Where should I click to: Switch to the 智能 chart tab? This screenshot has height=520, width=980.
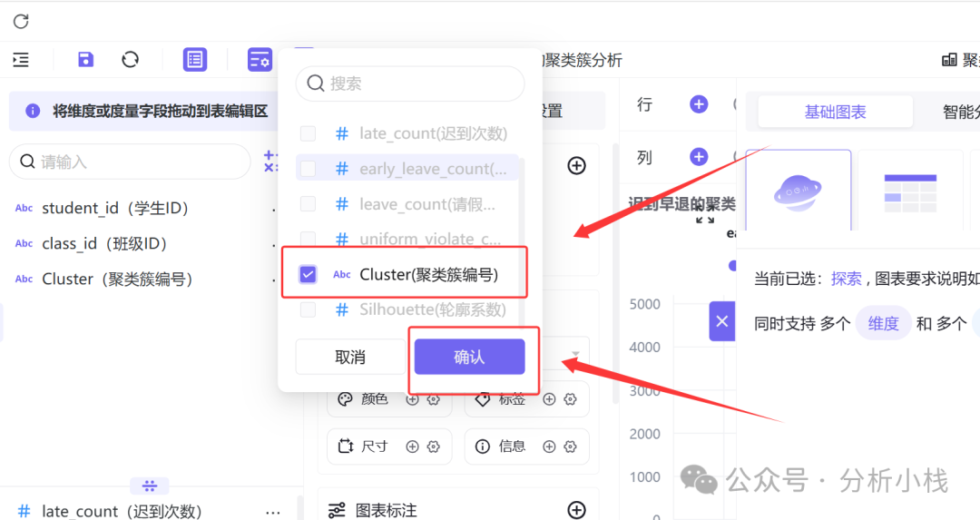pyautogui.click(x=961, y=112)
